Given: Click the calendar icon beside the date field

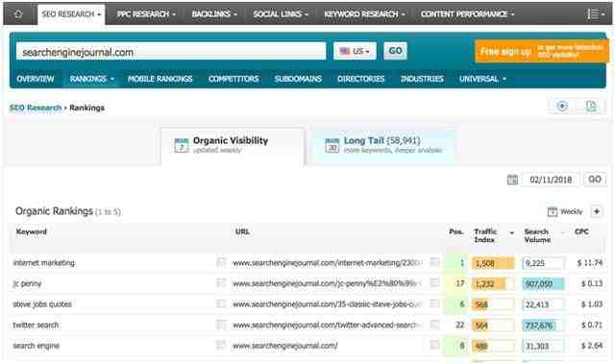Looking at the screenshot, I should (512, 180).
